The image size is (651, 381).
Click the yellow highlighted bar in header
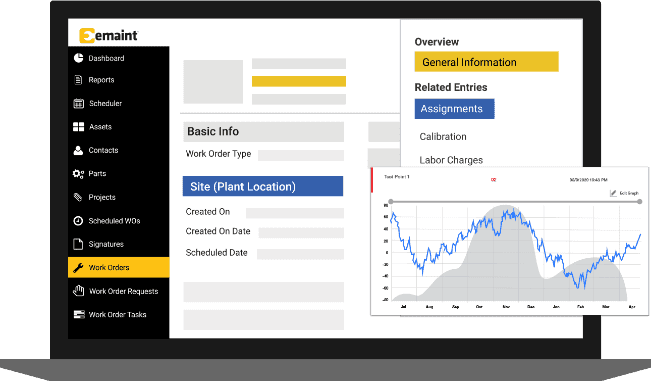(299, 81)
